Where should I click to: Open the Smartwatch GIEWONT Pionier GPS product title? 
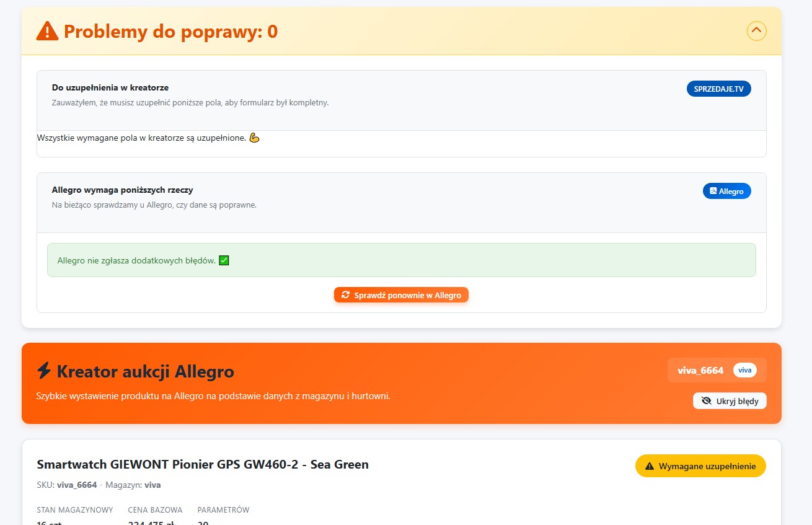tap(203, 464)
